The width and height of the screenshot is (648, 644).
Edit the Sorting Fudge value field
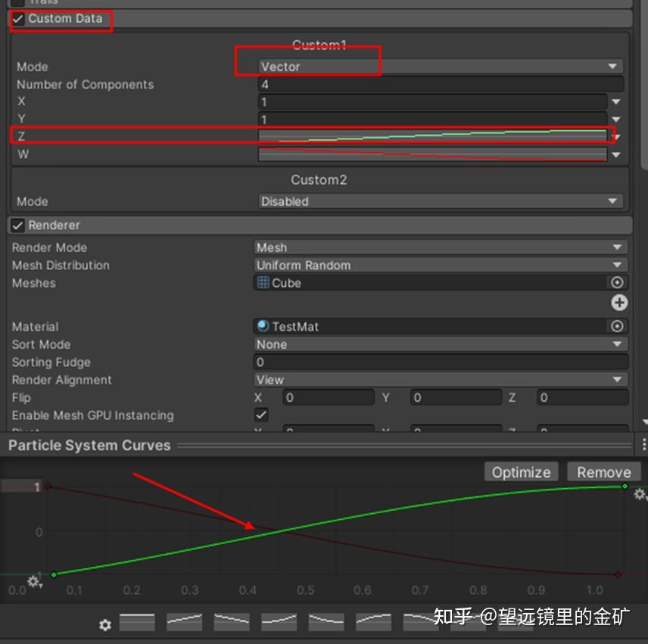coord(439,362)
